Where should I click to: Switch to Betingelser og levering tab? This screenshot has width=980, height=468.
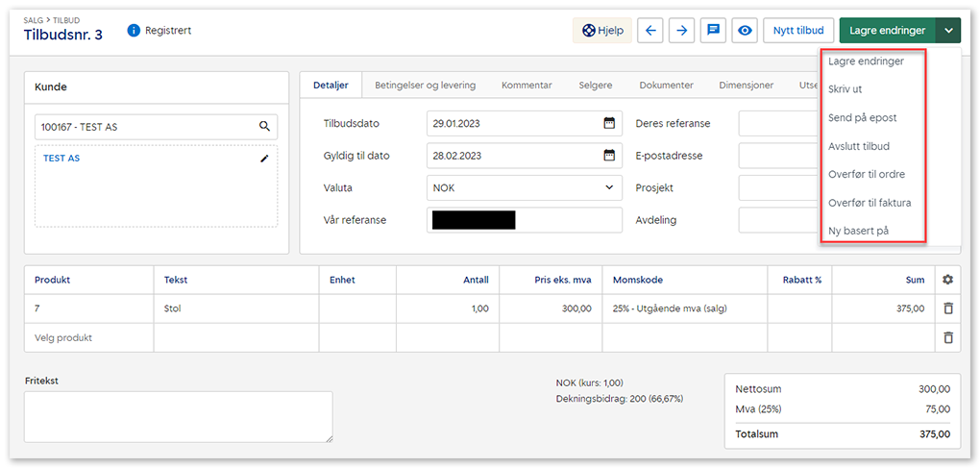pyautogui.click(x=425, y=85)
